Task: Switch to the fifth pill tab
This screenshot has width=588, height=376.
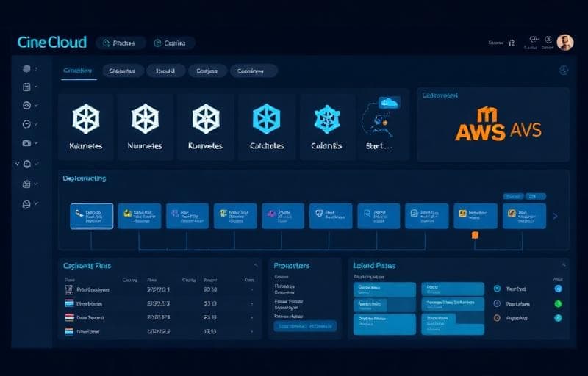Action: point(254,70)
